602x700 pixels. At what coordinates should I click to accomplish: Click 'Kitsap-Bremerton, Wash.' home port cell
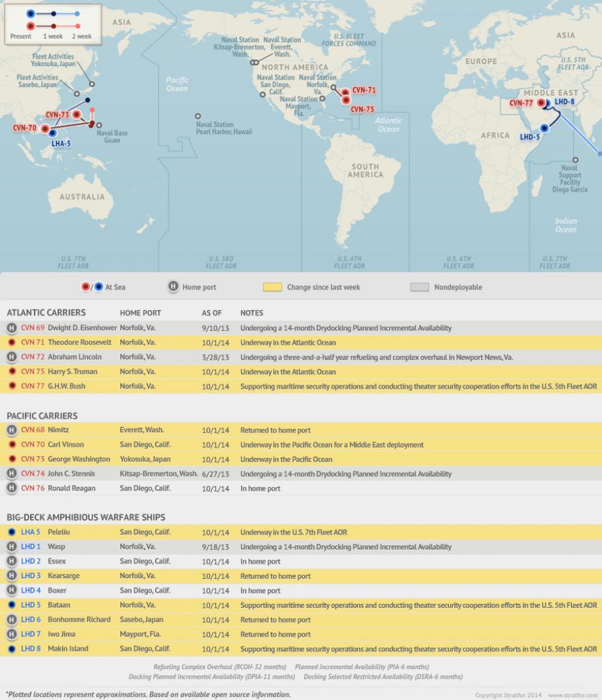tap(159, 474)
